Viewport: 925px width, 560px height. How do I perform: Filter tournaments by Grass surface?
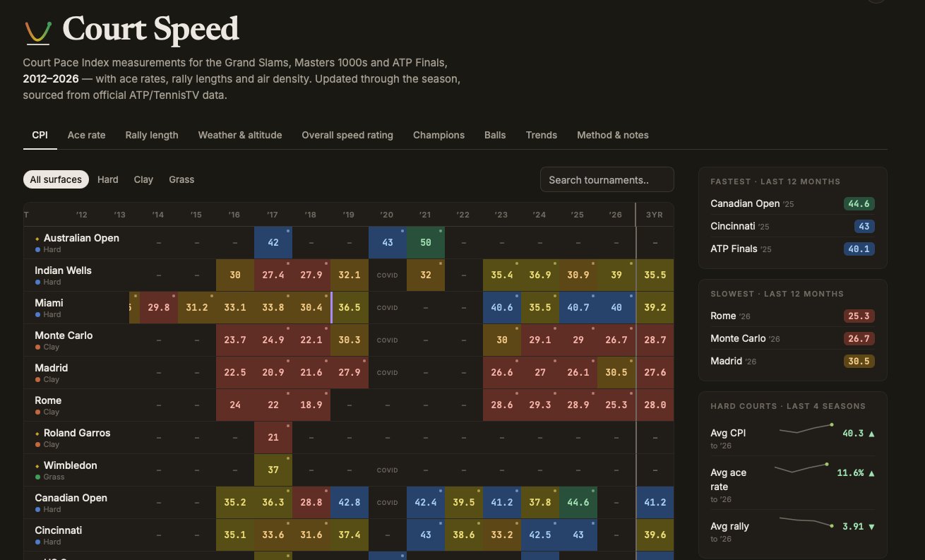181,179
